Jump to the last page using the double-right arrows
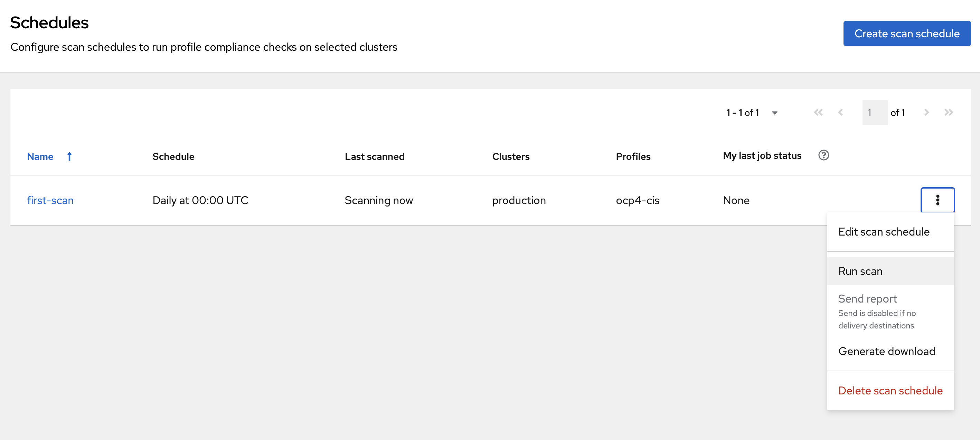The width and height of the screenshot is (980, 440). click(949, 113)
